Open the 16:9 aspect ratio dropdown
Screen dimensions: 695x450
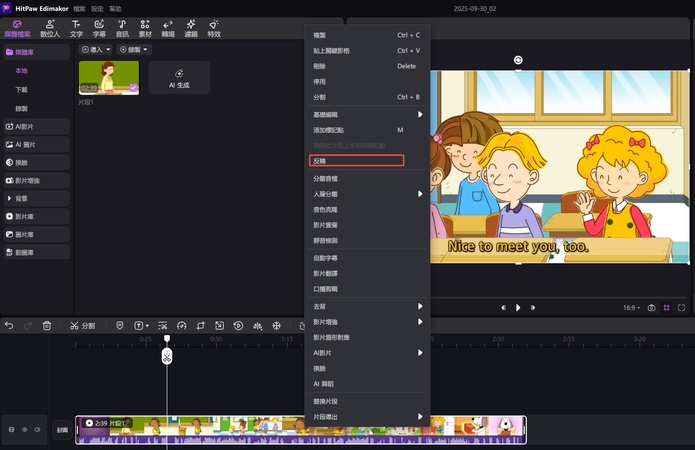click(631, 308)
